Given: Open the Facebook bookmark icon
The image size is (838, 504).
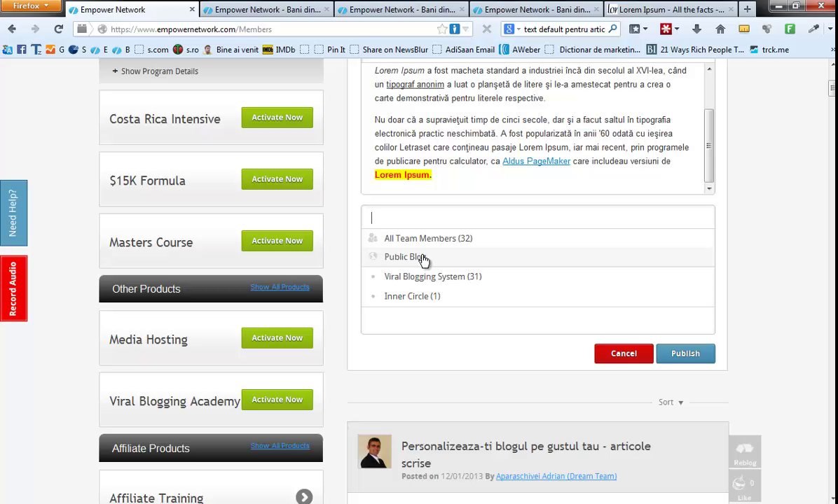Looking at the screenshot, I should click(x=22, y=50).
